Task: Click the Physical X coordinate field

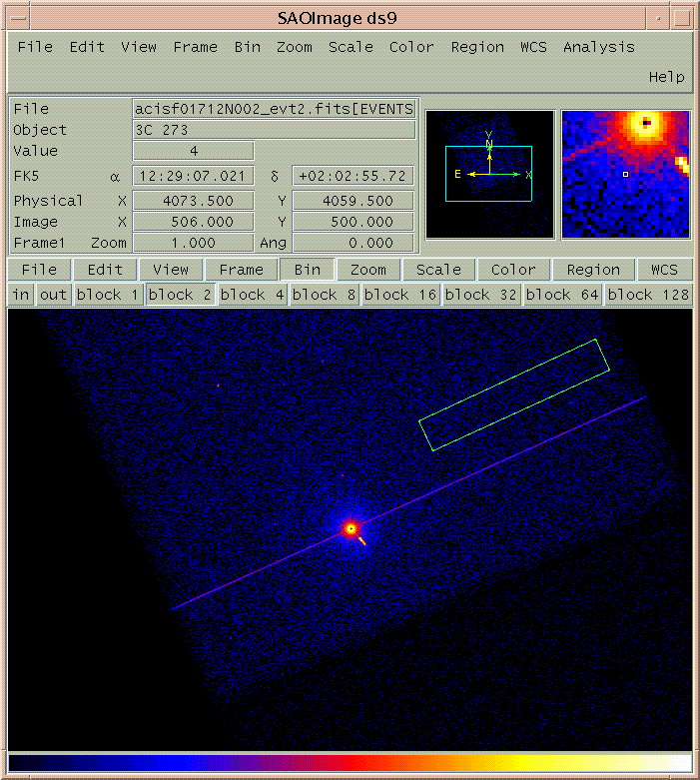Action: [194, 201]
